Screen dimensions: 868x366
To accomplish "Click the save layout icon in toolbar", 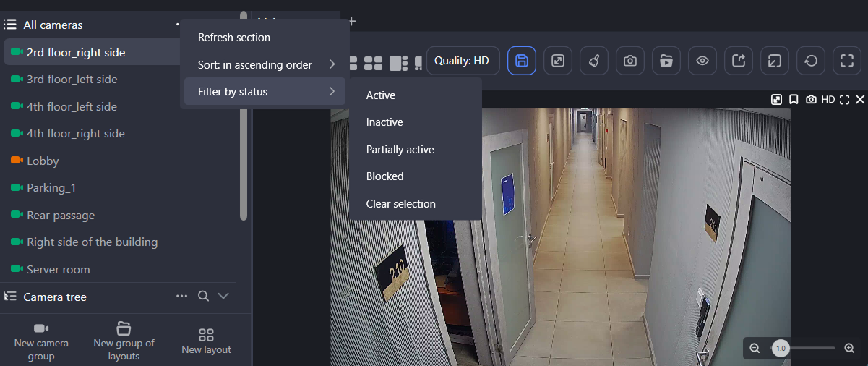I will (522, 61).
